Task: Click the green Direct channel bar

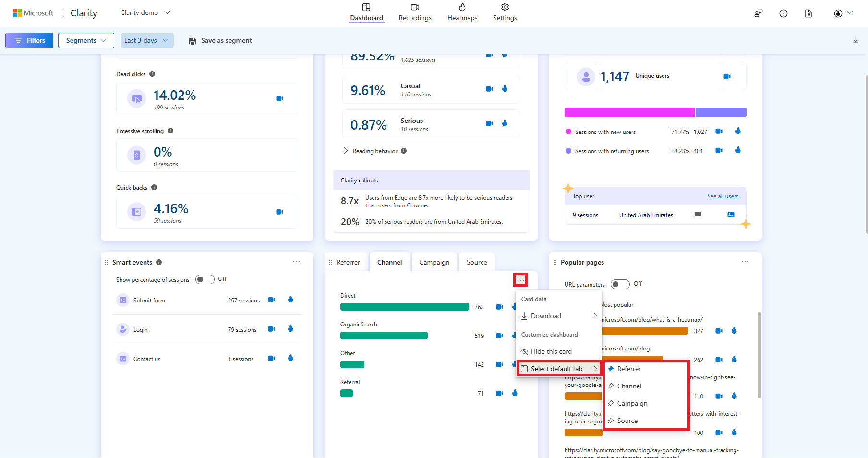Action: pos(405,307)
